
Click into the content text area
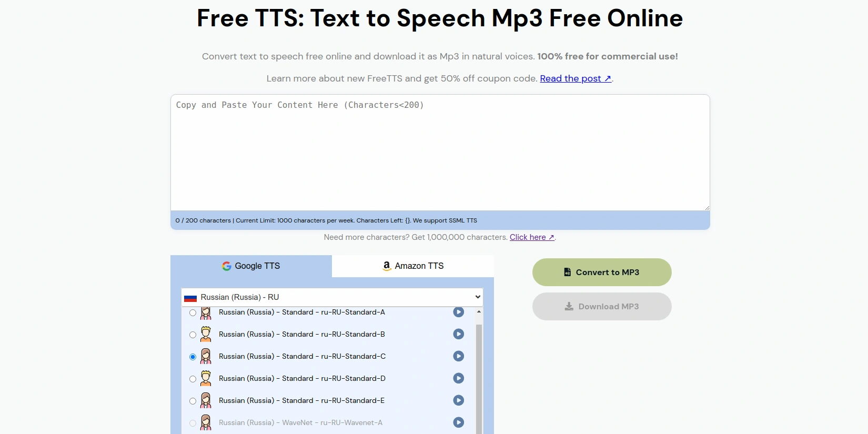tap(440, 153)
